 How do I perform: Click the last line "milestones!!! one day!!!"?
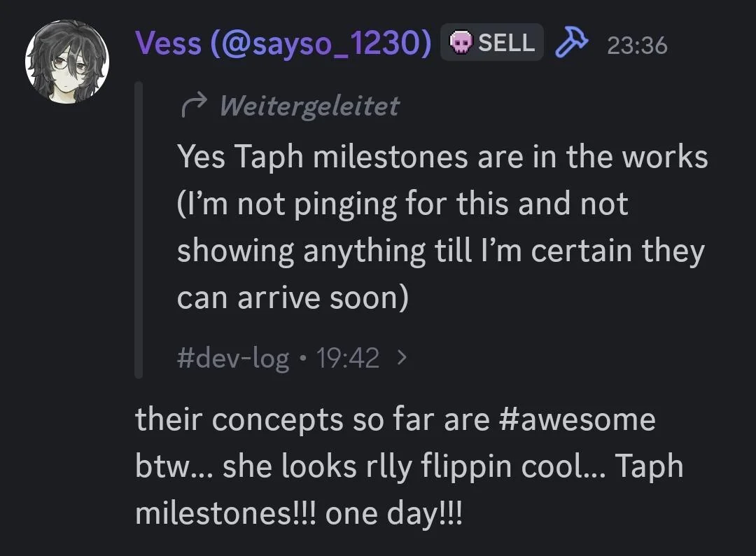[299, 513]
